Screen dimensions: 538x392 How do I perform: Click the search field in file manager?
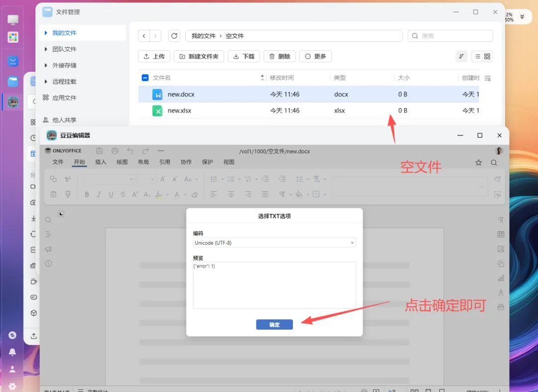450,36
